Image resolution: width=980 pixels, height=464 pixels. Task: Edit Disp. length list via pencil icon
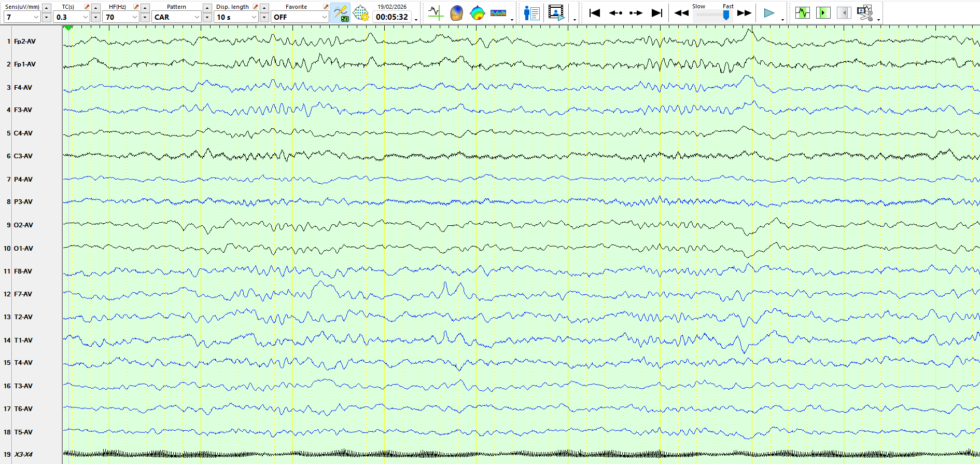pos(255,7)
